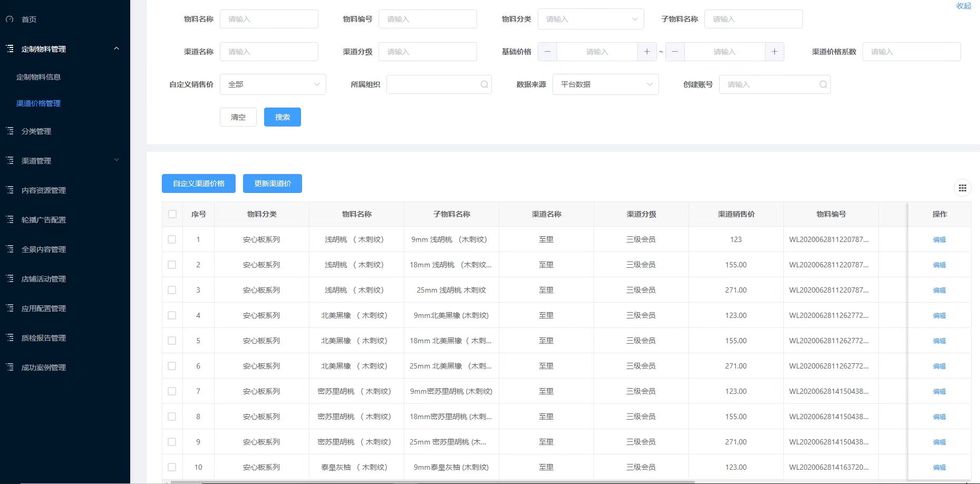The width and height of the screenshot is (980, 484).
Task: Focus the 物料名称 input field
Action: (269, 19)
